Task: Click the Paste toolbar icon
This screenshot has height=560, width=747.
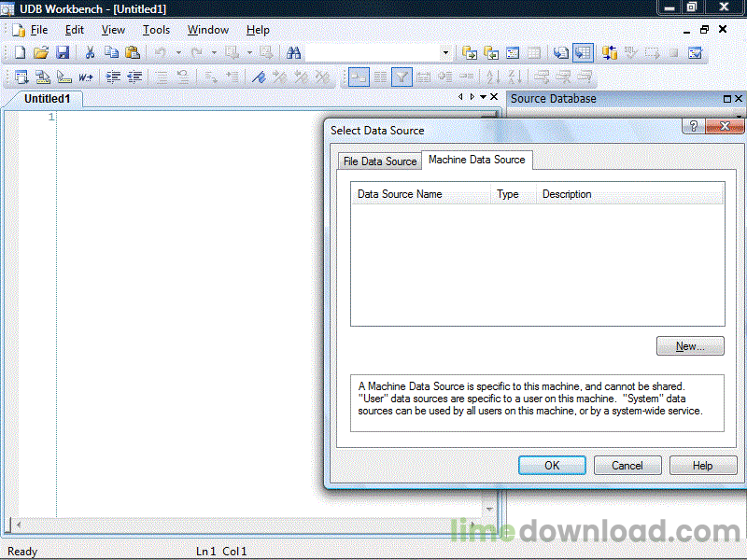Action: [133, 52]
